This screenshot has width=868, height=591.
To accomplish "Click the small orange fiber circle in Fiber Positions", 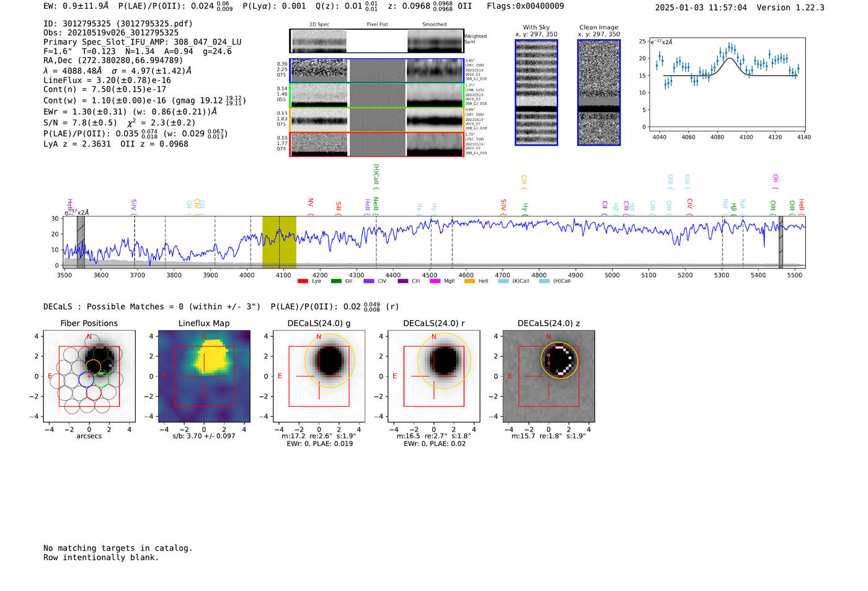I will (93, 367).
